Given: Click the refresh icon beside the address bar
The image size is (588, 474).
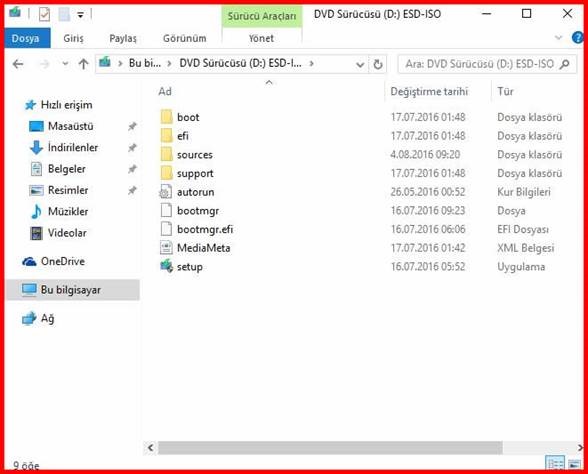Looking at the screenshot, I should [378, 64].
